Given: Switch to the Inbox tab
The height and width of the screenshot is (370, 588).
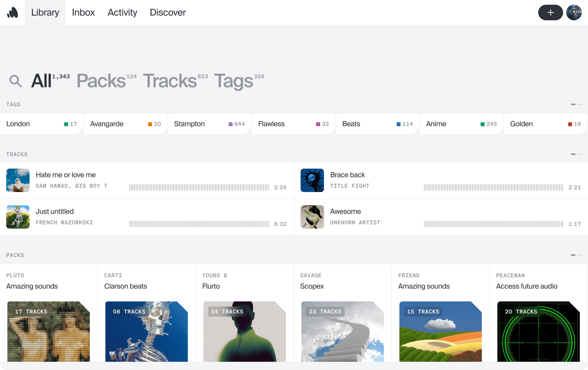Looking at the screenshot, I should (83, 12).
